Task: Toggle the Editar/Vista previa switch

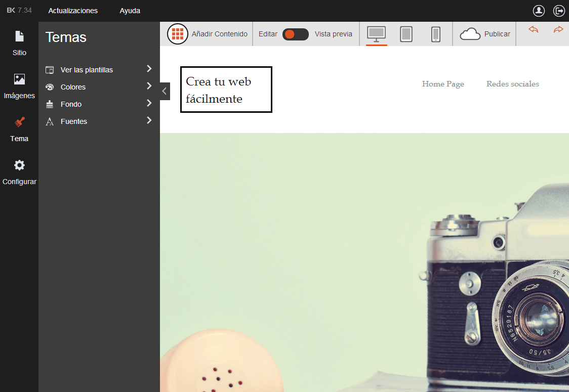Action: tap(296, 34)
